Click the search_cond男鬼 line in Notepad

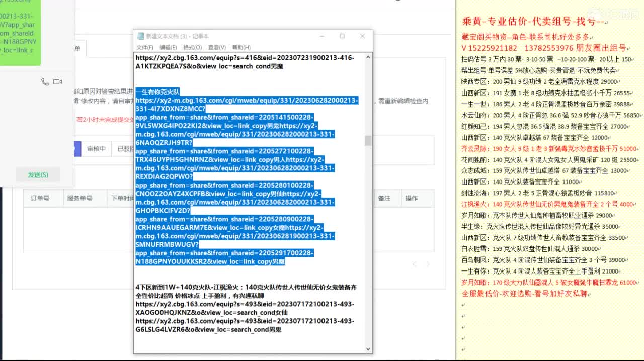(208, 329)
